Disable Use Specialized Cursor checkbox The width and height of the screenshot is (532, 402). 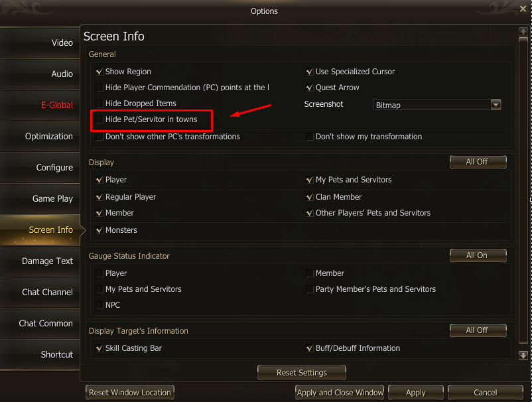(x=310, y=72)
